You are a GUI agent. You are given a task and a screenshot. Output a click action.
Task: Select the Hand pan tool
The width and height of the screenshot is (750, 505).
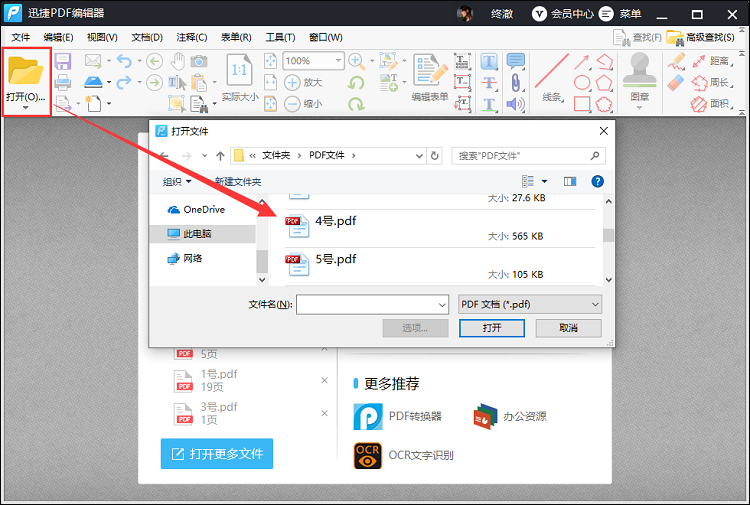(178, 61)
